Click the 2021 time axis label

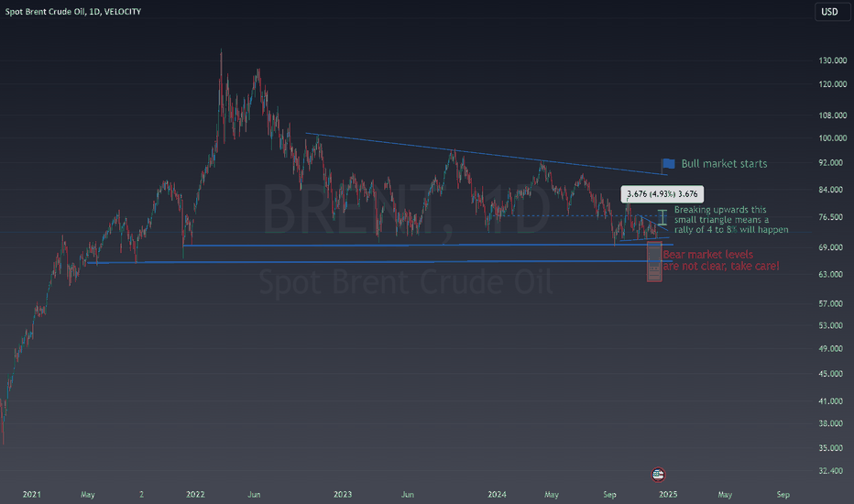31,494
